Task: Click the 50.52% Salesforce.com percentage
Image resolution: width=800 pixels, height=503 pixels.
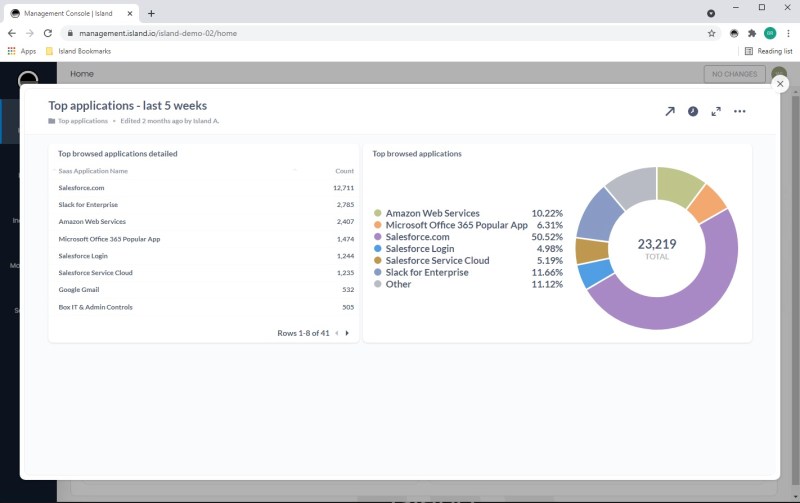Action: (x=547, y=237)
